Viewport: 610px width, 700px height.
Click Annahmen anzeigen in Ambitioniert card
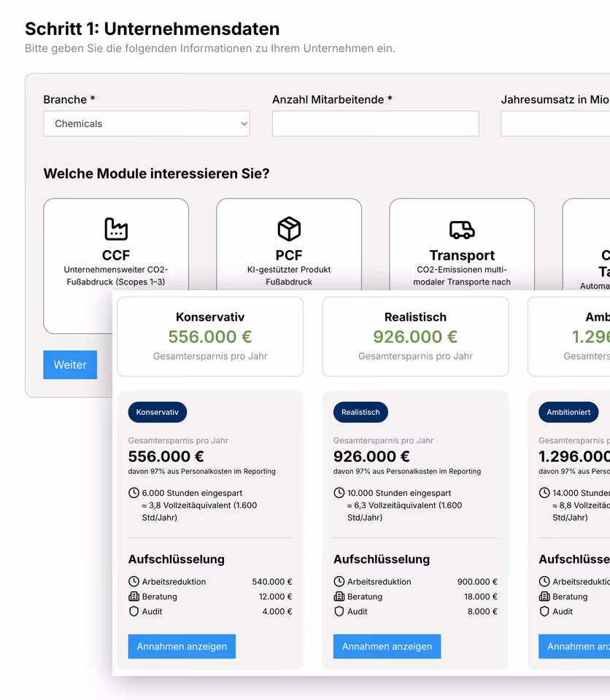[574, 647]
